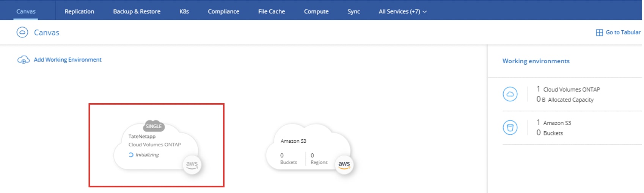Viewport: 644px width, 193px height.
Task: Click the Go to Tabular grid icon
Action: (599, 33)
